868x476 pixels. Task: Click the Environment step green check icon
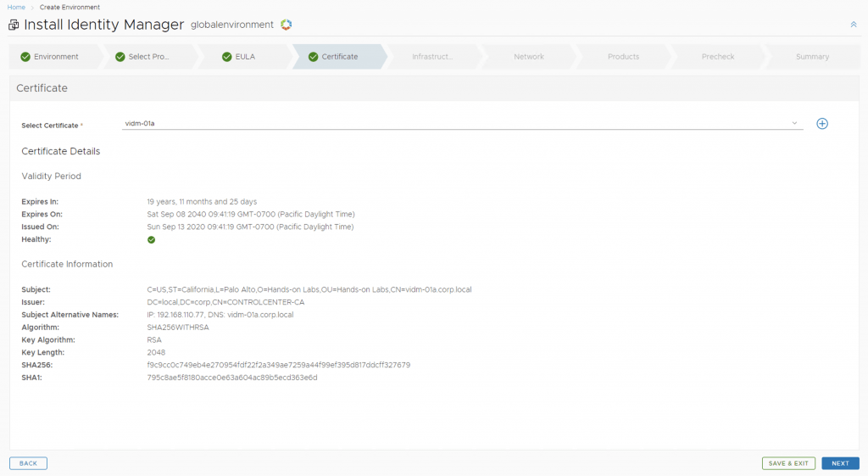pyautogui.click(x=25, y=57)
